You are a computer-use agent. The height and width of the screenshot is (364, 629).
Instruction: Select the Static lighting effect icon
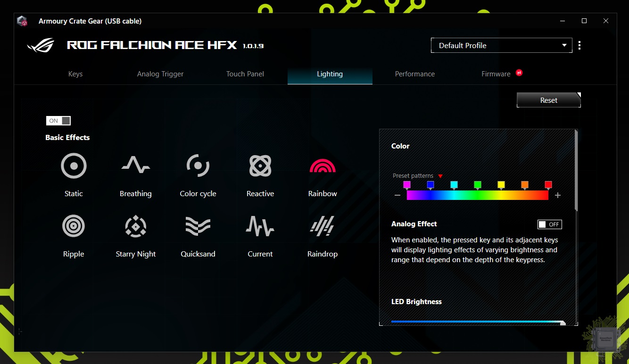[74, 165]
